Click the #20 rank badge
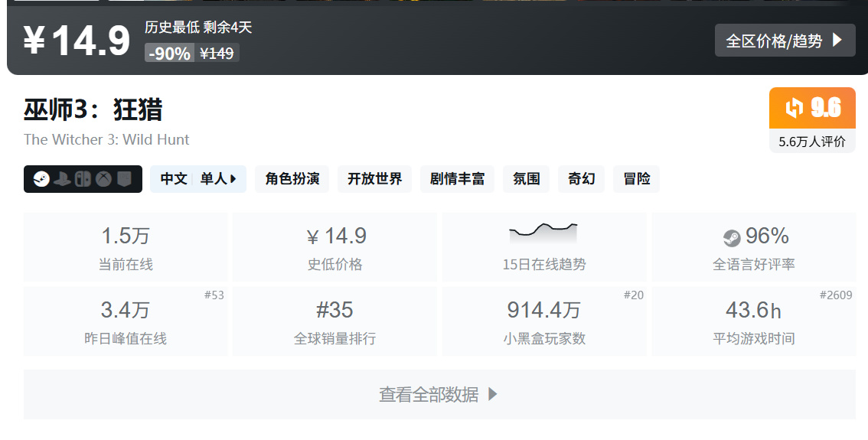The height and width of the screenshot is (440, 868). [x=634, y=295]
